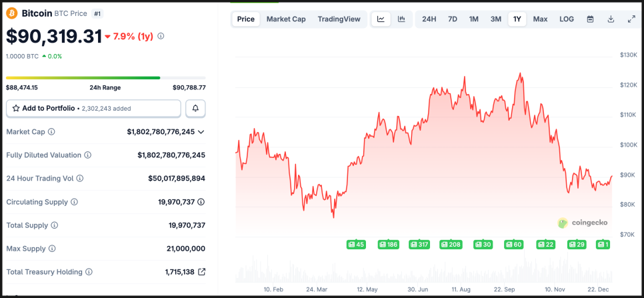Download the chart data

[x=611, y=19]
